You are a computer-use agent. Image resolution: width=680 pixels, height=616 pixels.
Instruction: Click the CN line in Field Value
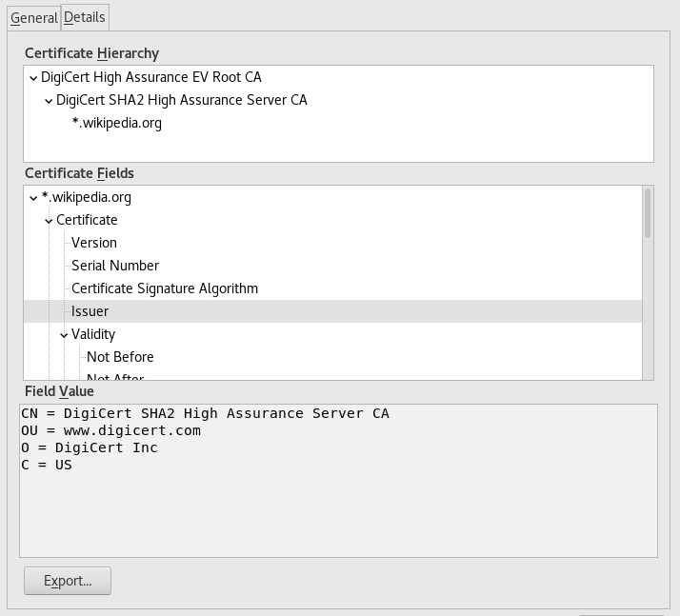[205, 413]
